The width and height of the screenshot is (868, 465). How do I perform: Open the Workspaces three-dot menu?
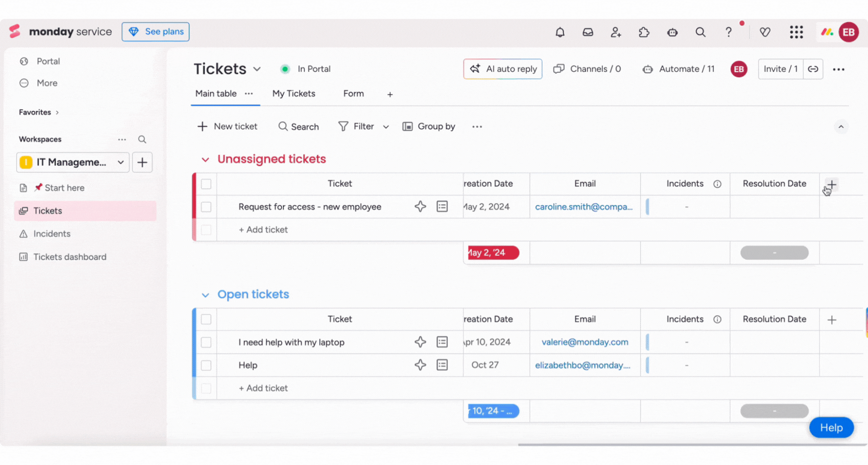[122, 139]
